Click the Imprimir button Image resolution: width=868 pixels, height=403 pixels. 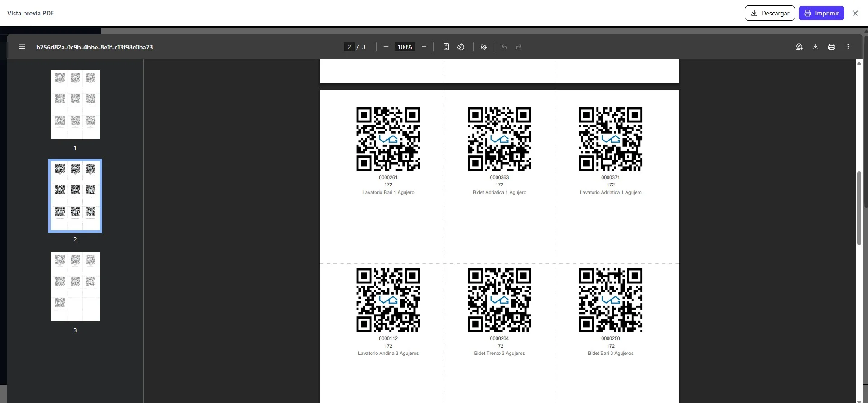pyautogui.click(x=821, y=13)
